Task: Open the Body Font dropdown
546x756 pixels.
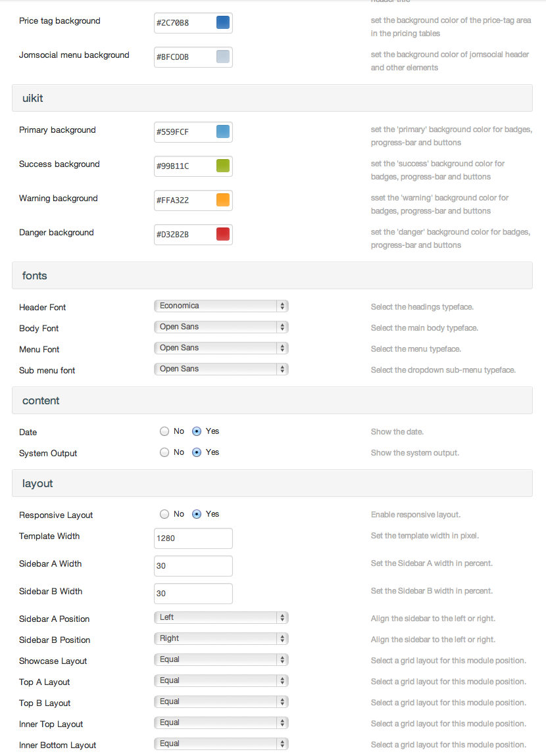Action: tap(221, 327)
